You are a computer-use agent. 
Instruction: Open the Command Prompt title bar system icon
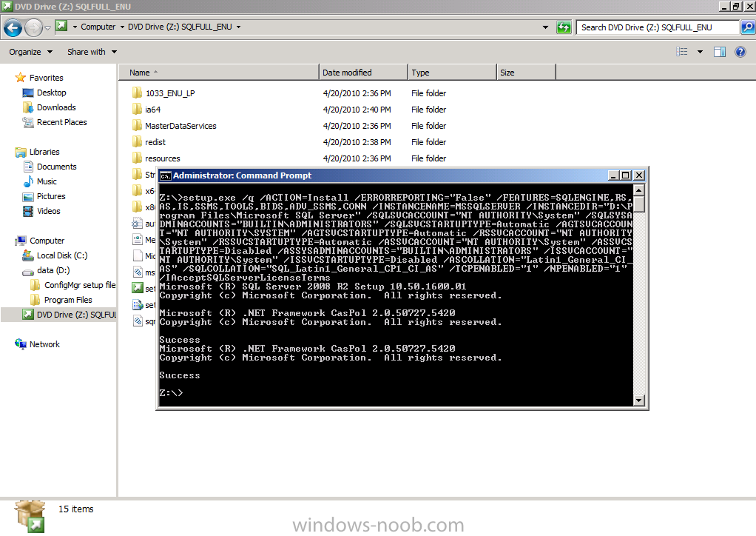pyautogui.click(x=166, y=176)
